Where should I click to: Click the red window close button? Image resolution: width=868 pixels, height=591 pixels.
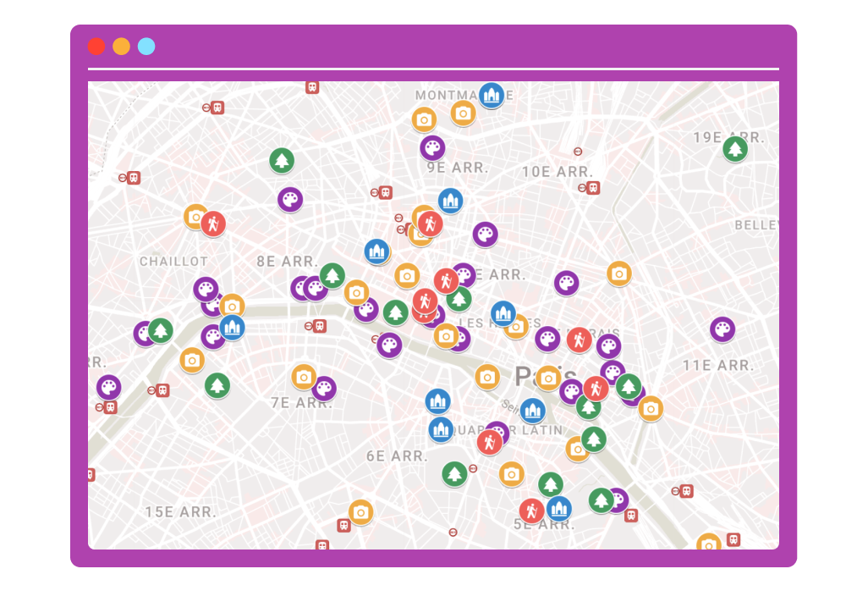96,47
